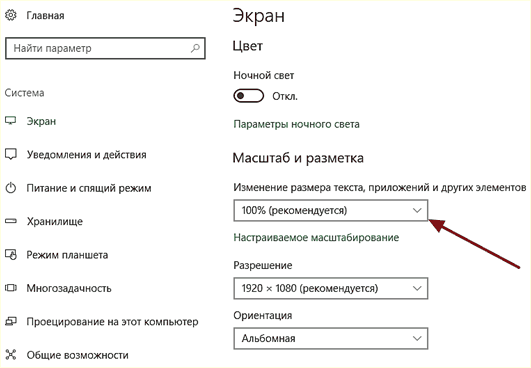
Task: Open Уведомления и действия section
Action: pos(87,154)
